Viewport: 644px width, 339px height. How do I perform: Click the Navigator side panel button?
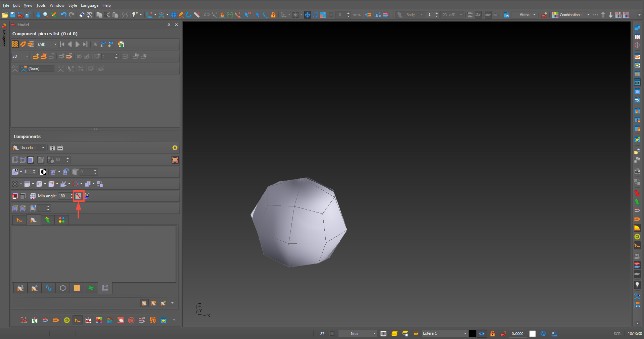pyautogui.click(x=4, y=35)
